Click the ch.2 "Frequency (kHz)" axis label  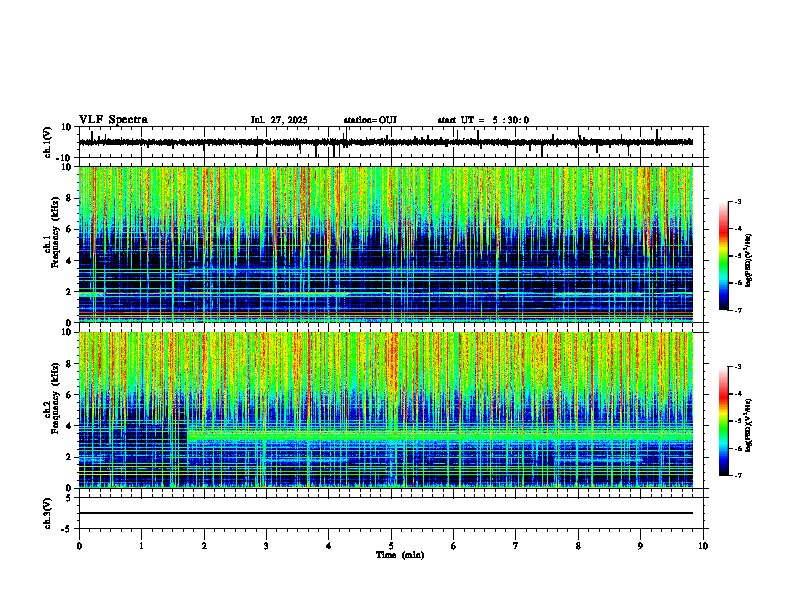point(55,398)
